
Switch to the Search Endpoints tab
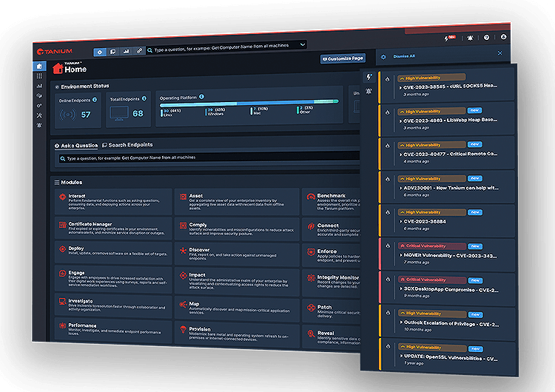tap(127, 145)
